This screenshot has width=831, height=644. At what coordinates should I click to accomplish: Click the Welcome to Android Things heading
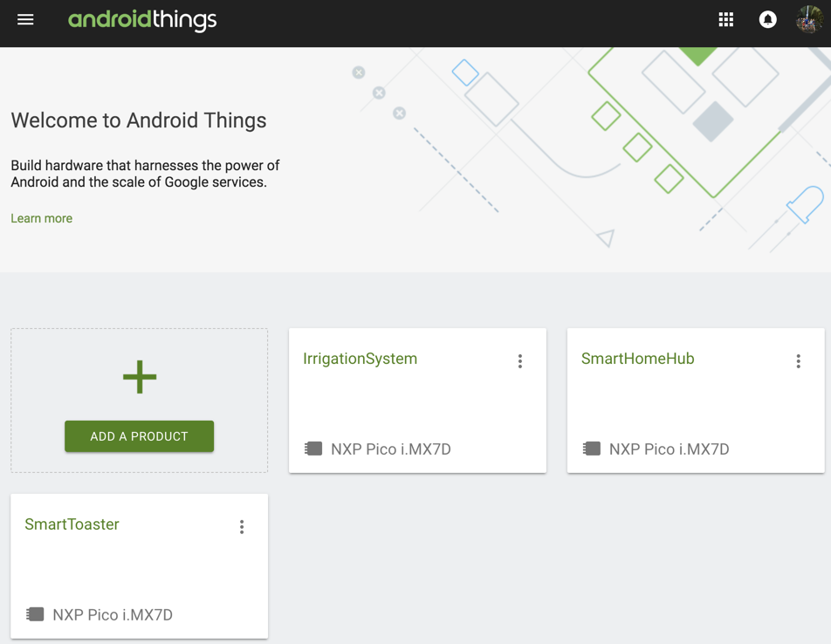point(139,120)
